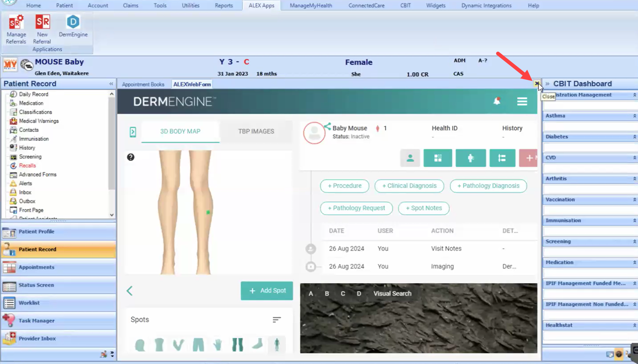This screenshot has height=364, width=638.
Task: Sort the Spots list
Action: point(276,320)
